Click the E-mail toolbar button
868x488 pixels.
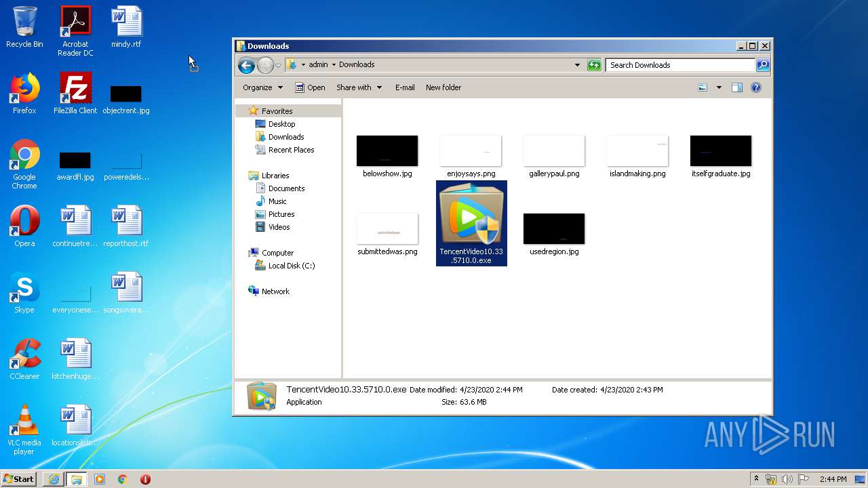[x=405, y=87]
